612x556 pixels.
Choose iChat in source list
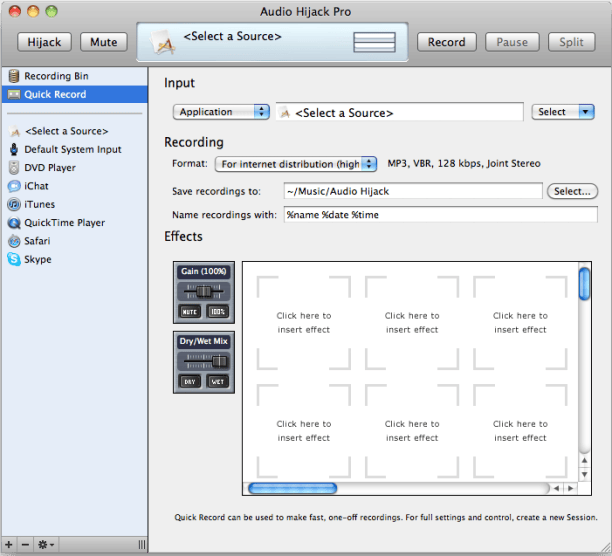[x=75, y=186]
